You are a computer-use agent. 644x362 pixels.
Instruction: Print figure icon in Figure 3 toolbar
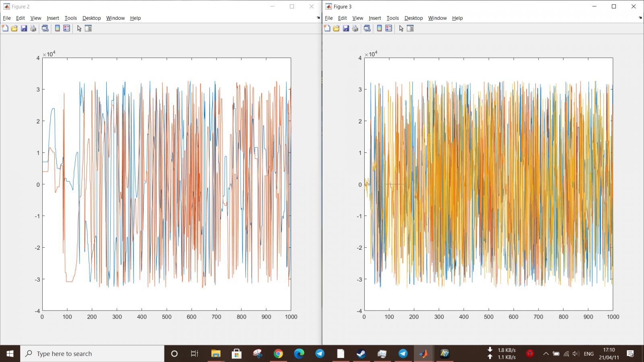[355, 28]
